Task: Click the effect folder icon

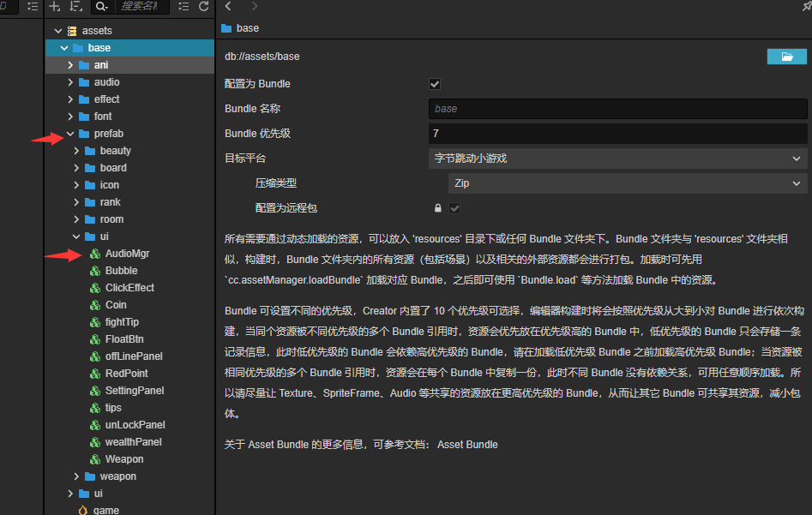Action: click(84, 99)
